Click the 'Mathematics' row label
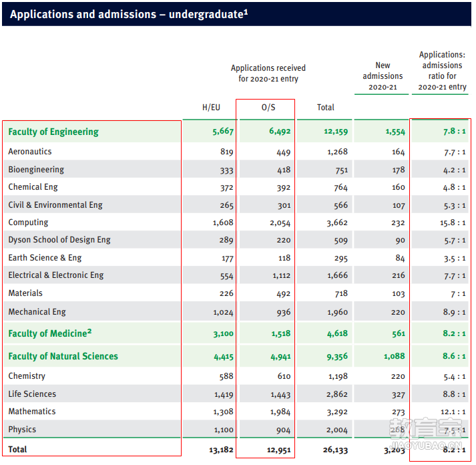This screenshot has width=476, height=465. pyautogui.click(x=32, y=412)
